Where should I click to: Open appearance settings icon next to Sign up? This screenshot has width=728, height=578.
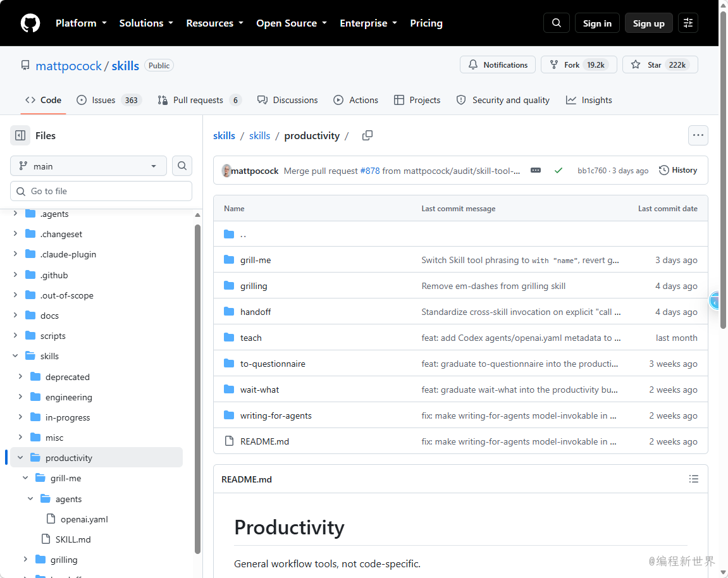coord(688,23)
